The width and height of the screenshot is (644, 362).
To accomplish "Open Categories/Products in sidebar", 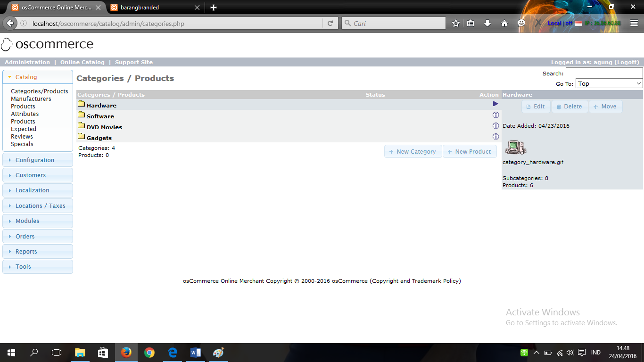I will [40, 91].
